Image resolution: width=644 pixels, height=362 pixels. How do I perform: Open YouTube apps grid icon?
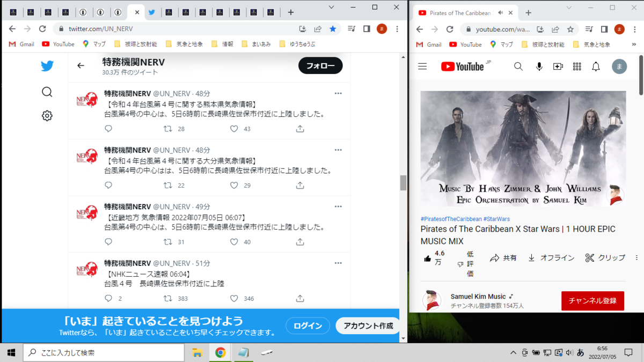click(x=577, y=67)
